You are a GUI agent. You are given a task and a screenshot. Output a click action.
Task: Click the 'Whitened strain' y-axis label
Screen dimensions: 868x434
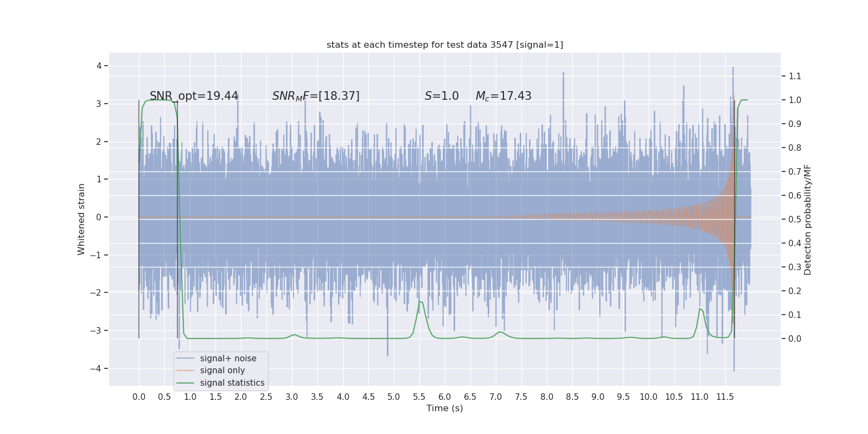81,219
